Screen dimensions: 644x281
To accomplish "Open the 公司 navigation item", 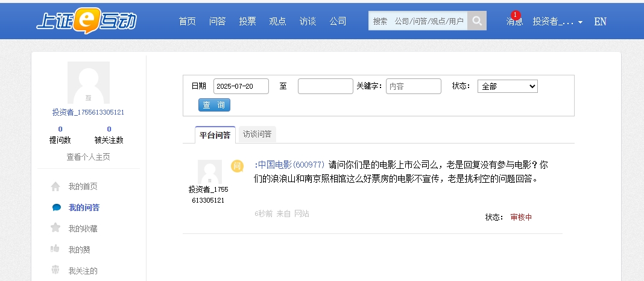I will [338, 21].
